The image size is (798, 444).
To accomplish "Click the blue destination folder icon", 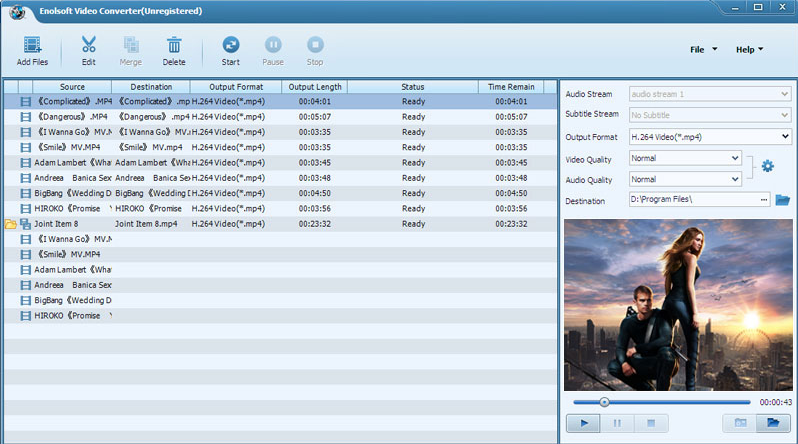I will pos(782,200).
